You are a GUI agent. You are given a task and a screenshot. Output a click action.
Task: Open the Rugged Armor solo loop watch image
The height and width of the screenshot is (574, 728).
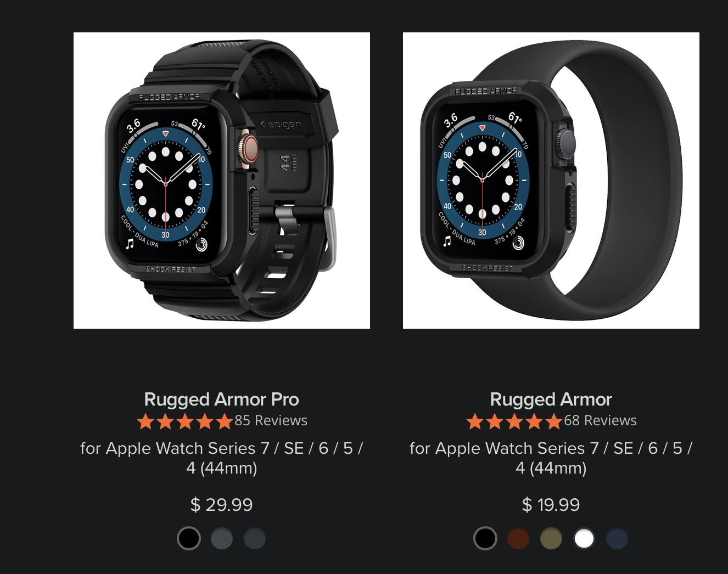[x=551, y=181]
